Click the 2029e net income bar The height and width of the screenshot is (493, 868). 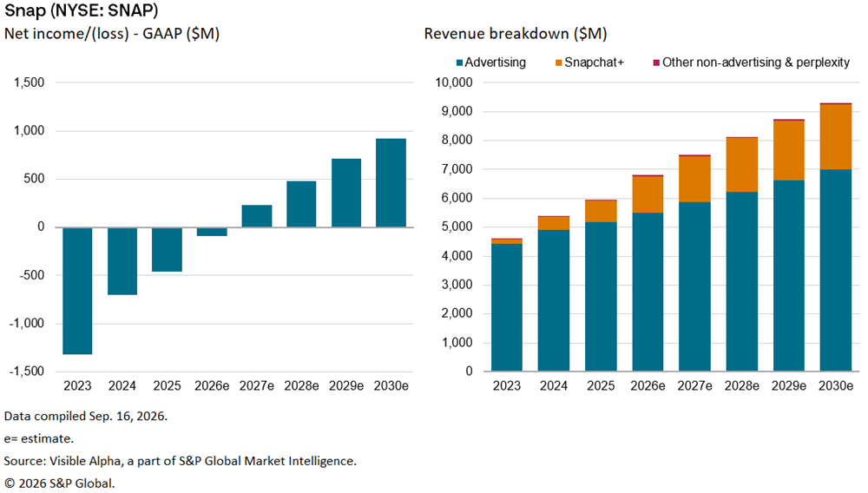[346, 193]
